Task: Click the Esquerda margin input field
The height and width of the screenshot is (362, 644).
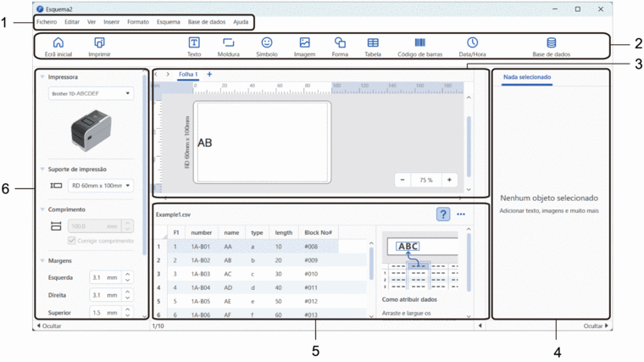Action: click(106, 278)
